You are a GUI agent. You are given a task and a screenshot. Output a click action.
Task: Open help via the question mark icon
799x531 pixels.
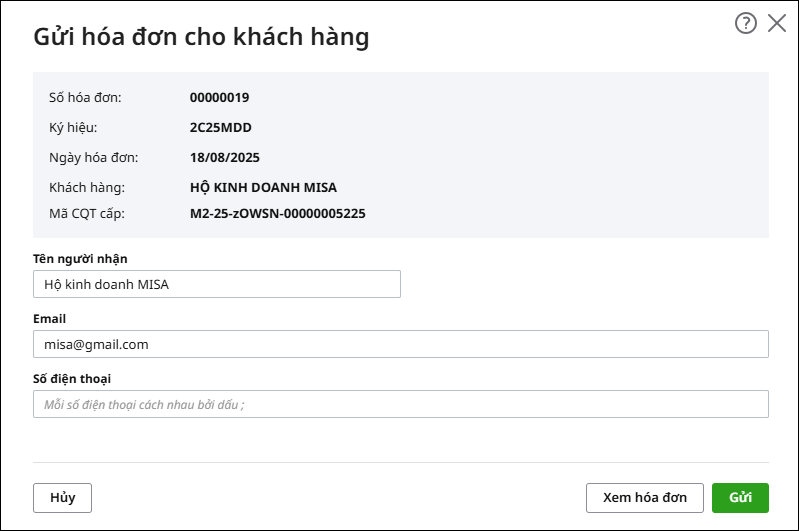745,23
